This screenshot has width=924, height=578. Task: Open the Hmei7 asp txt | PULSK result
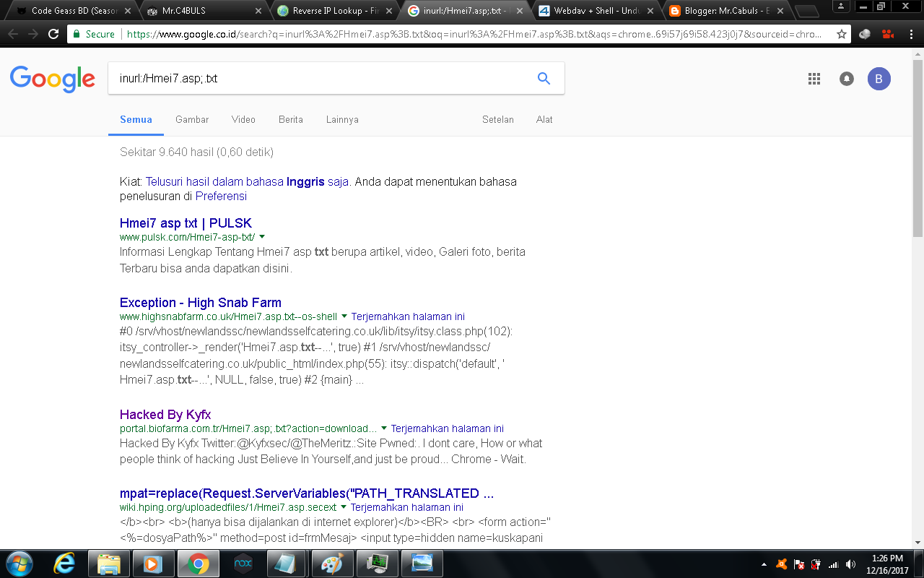tap(186, 223)
